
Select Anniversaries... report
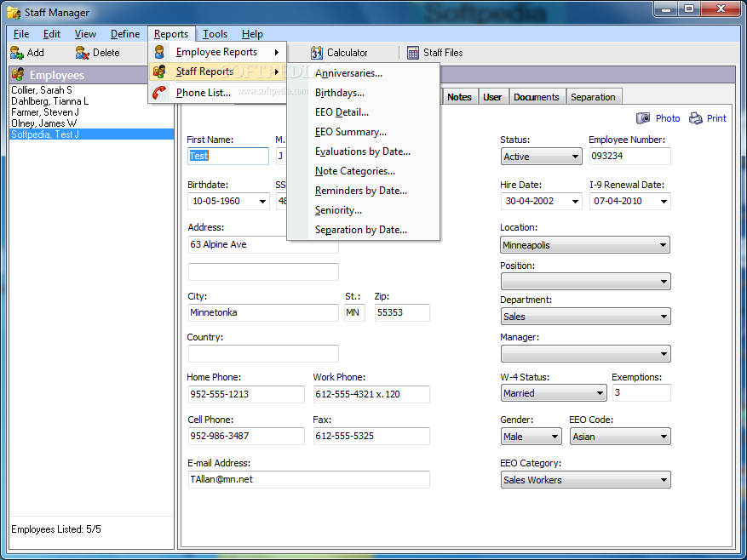click(363, 73)
